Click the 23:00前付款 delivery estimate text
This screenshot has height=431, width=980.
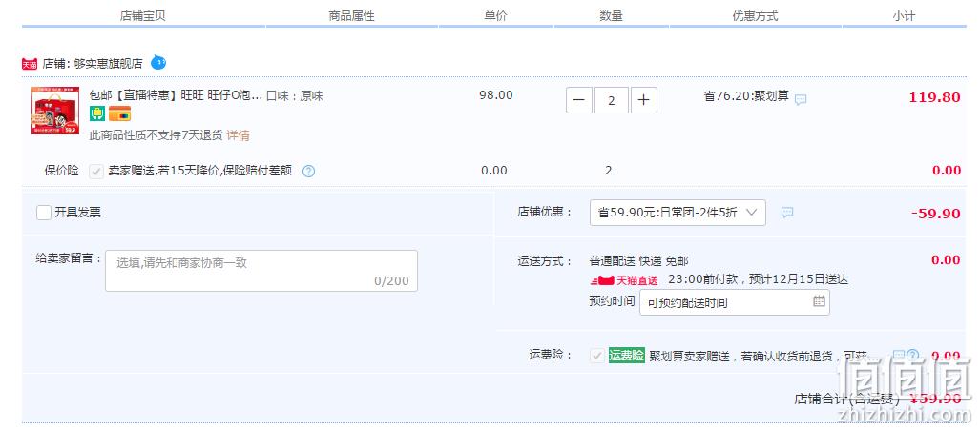(x=758, y=279)
